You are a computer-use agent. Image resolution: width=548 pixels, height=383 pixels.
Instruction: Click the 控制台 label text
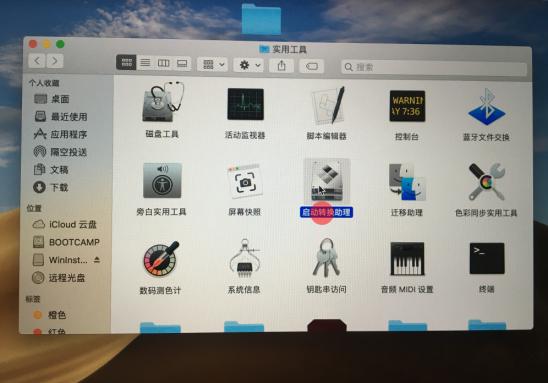tap(406, 137)
